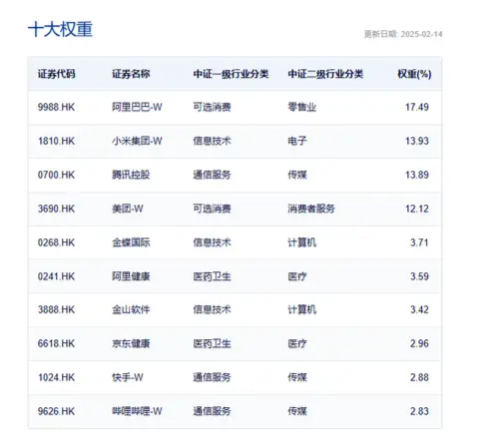Click 医药卫生 in the 阿里健康 row
The height and width of the screenshot is (448, 479).
point(212,276)
